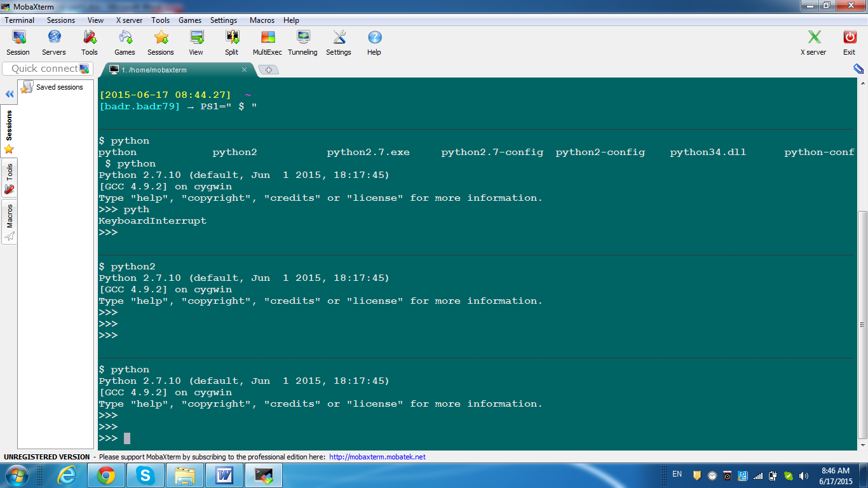This screenshot has height=488, width=868.
Task: Select the Sessions vertical sidebar tab
Action: point(9,132)
